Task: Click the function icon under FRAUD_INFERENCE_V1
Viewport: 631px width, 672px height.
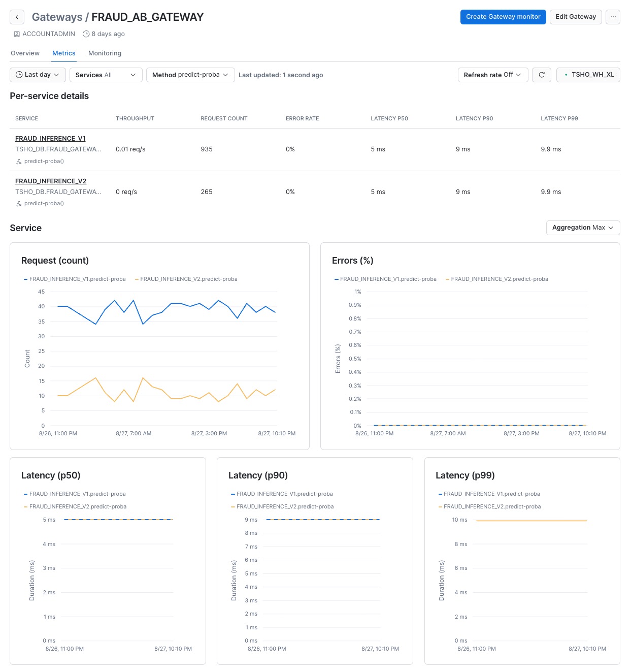Action: tap(19, 162)
